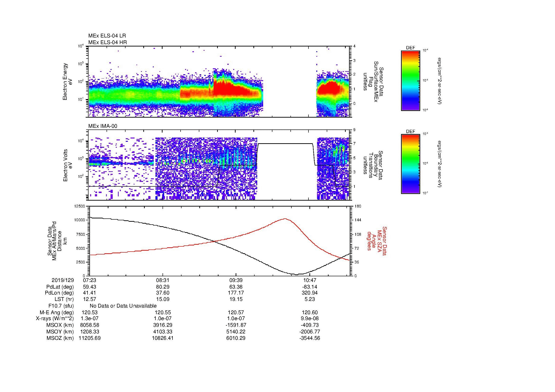Select the MSOX value '8058.58'
The image size is (555, 392).
[89, 325]
